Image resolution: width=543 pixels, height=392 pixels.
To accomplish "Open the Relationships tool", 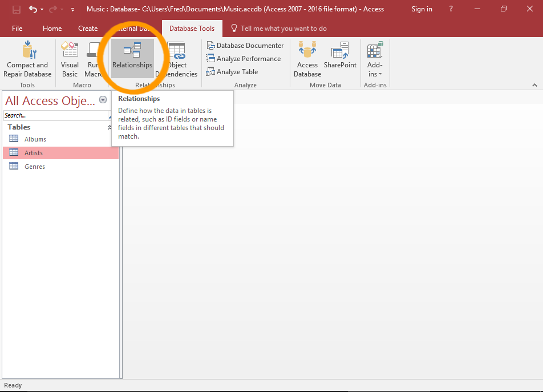I will [132, 59].
